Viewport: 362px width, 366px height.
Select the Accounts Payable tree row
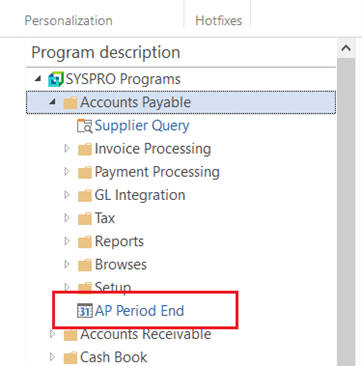point(181,102)
